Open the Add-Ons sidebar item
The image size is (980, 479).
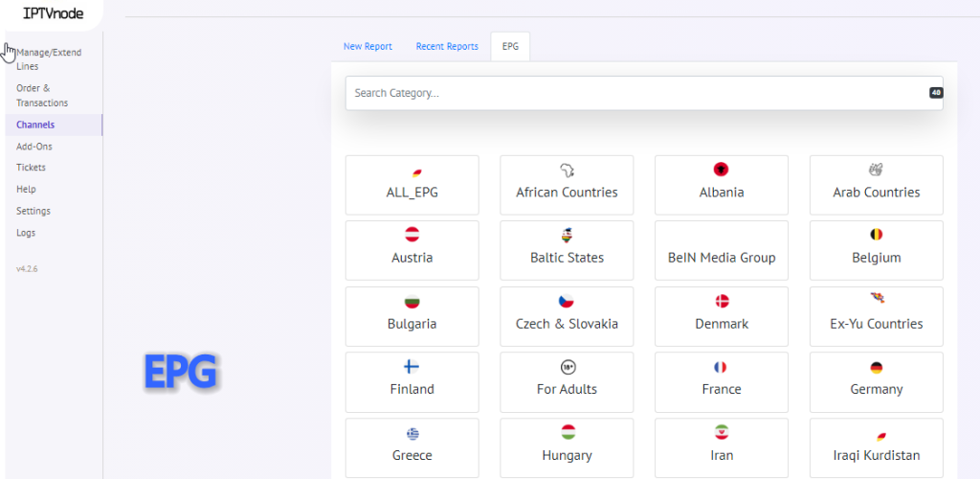coord(34,147)
